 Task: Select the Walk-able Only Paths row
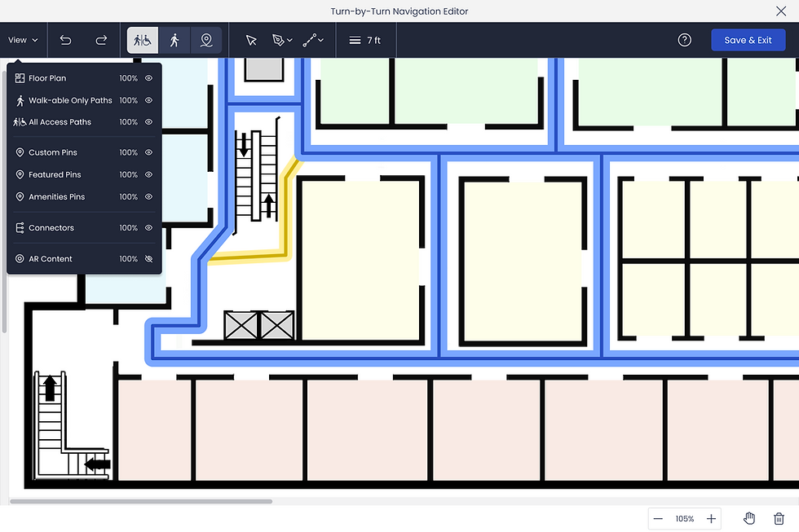(84, 100)
